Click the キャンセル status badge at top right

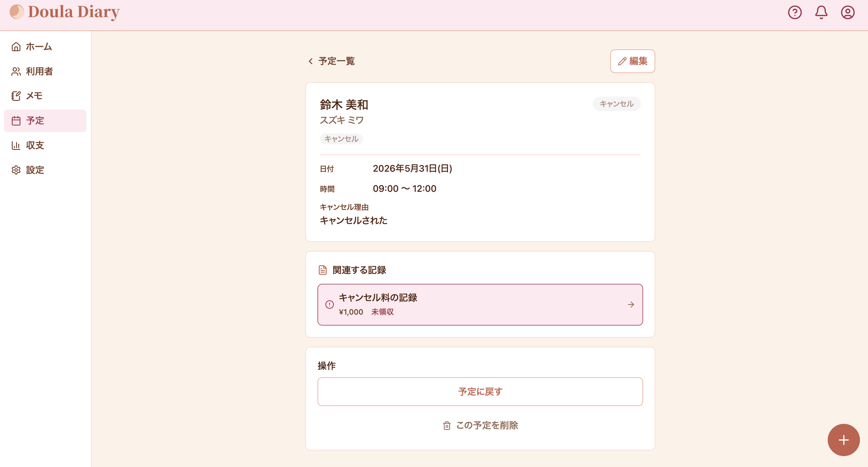(x=616, y=104)
